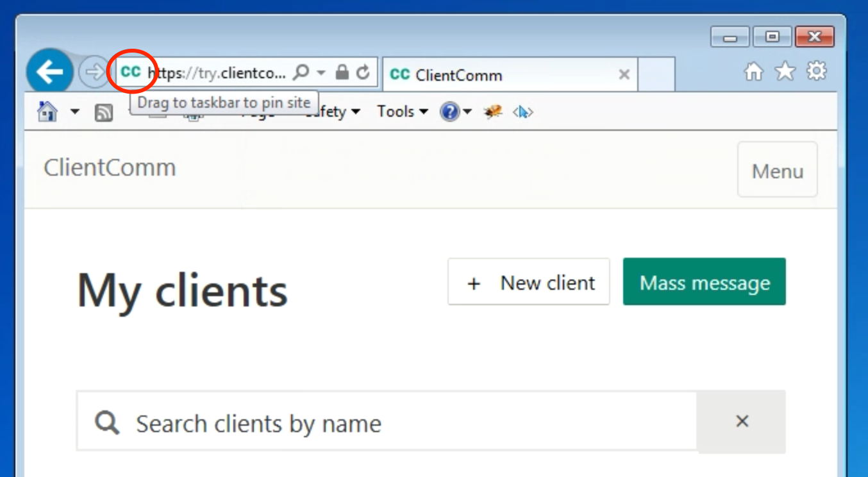
Task: Click the magnifier search icon in the address bar
Action: click(x=301, y=72)
